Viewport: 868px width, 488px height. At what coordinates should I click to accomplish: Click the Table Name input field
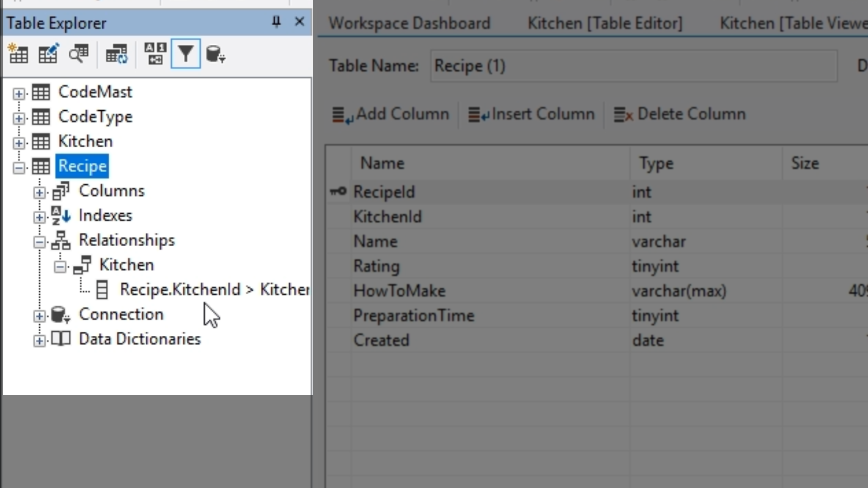tap(633, 66)
